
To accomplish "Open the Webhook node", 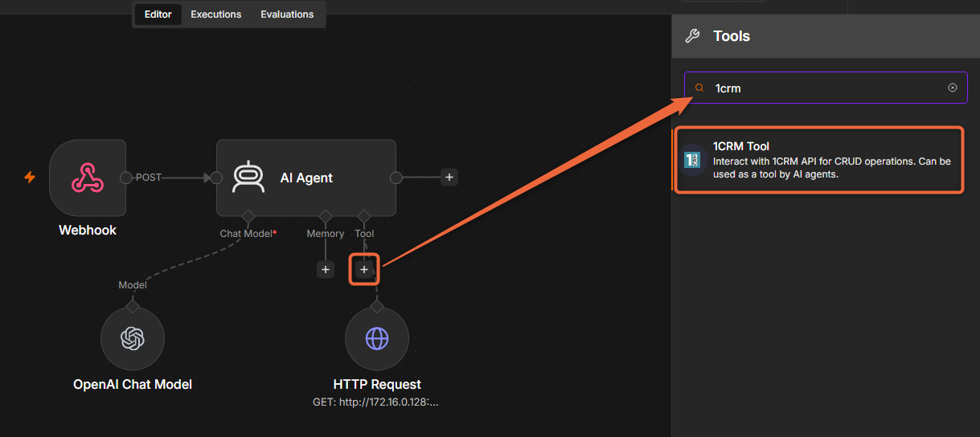I will click(88, 178).
